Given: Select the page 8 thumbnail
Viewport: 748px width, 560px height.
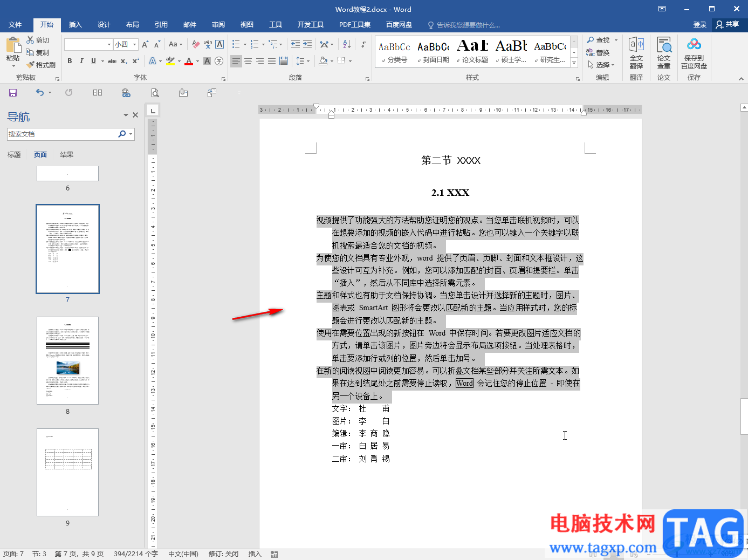Looking at the screenshot, I should tap(67, 360).
